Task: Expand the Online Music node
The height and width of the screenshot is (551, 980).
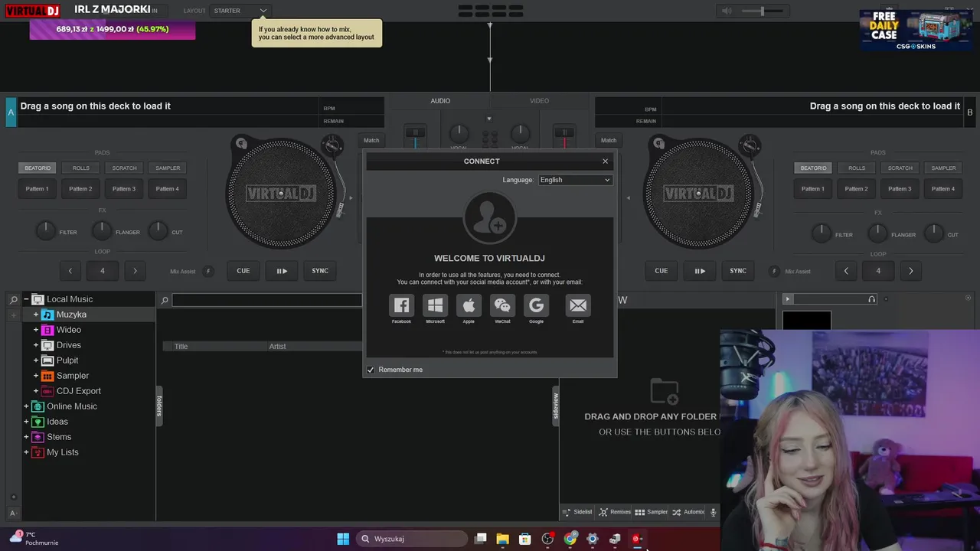Action: pos(26,406)
